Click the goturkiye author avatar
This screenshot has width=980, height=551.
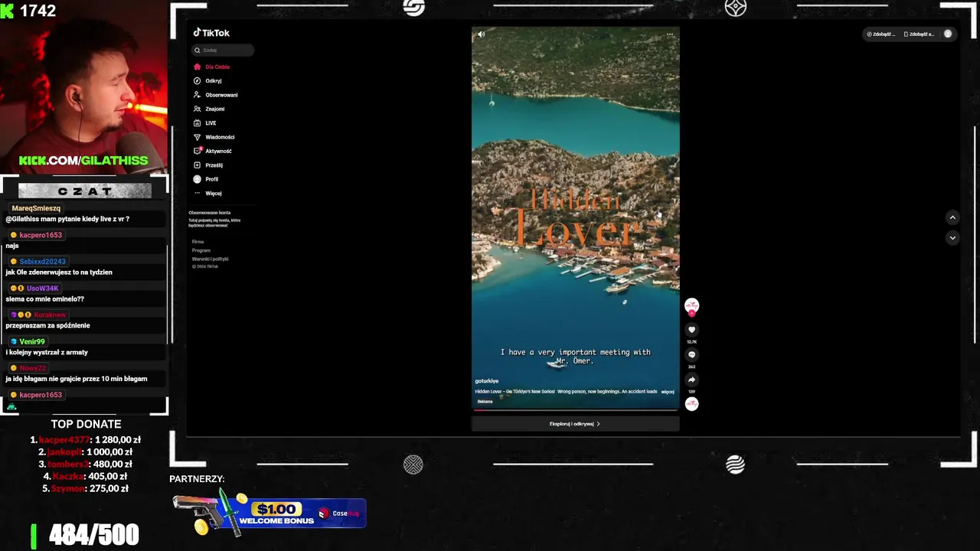pos(691,305)
